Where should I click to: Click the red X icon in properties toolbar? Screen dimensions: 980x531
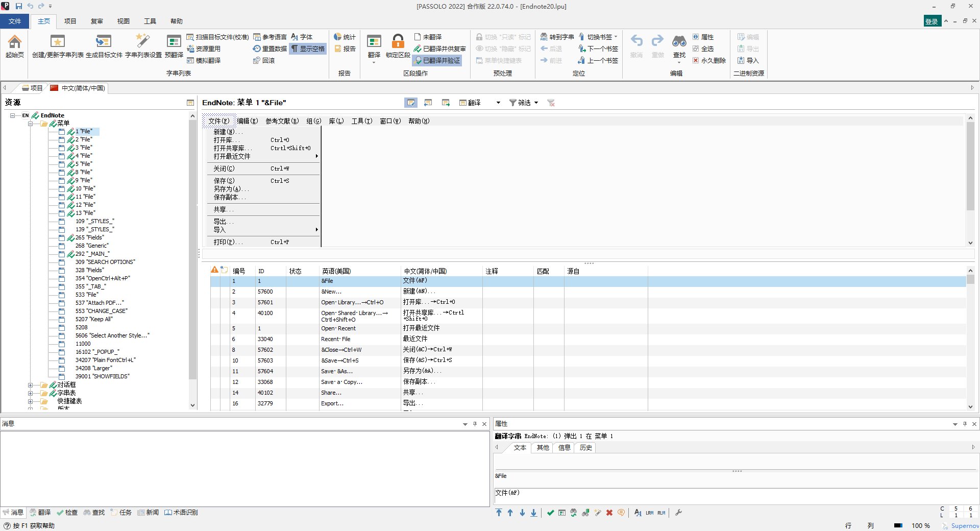pyautogui.click(x=609, y=513)
